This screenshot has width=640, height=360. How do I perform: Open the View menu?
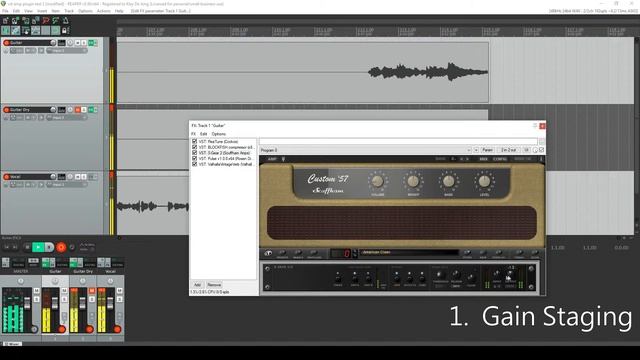(28, 11)
